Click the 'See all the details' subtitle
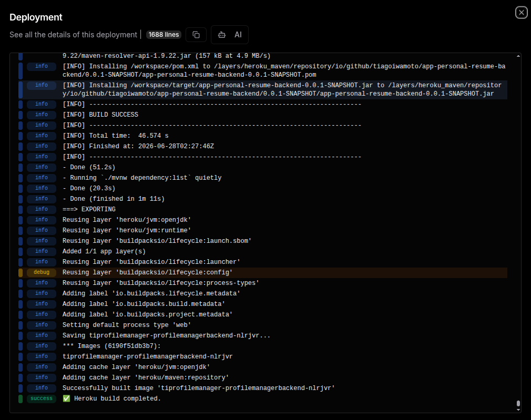Screen dimensions: 531x420 [x=73, y=35]
